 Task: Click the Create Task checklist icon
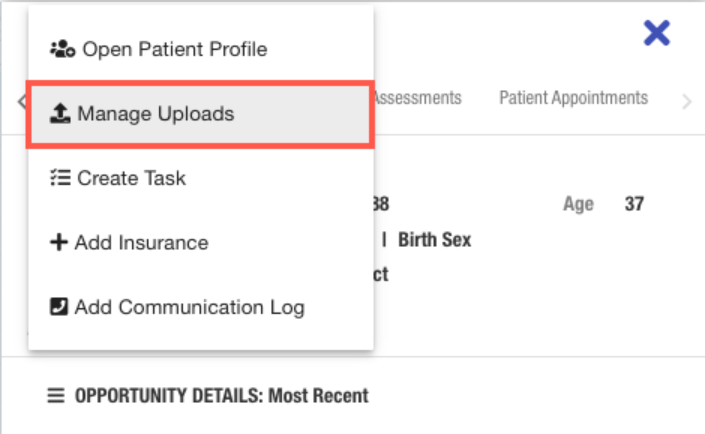(59, 179)
